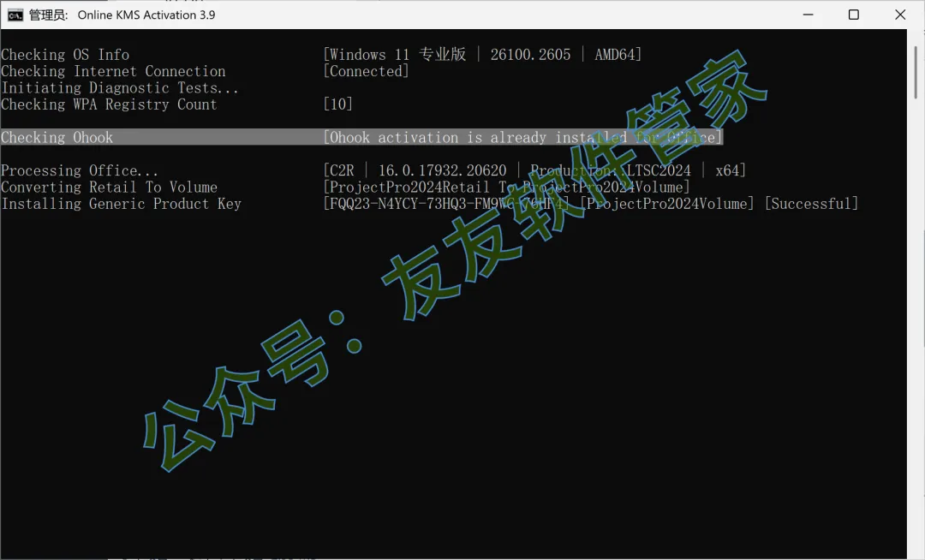Close the Online KMS Activation window
Viewport: 925px width, 560px height.
click(900, 15)
